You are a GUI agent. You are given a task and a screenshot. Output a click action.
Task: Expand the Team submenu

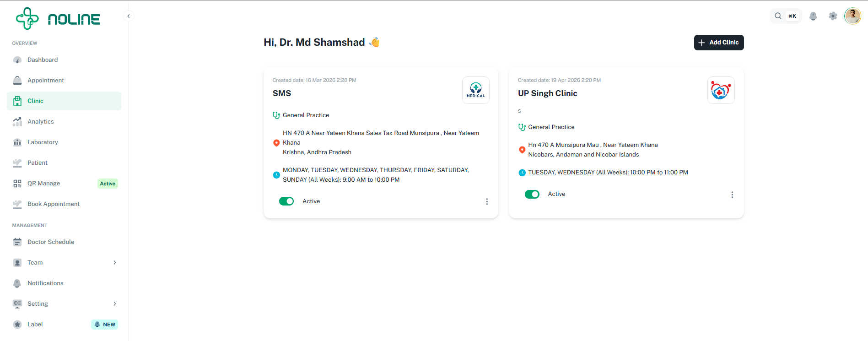[x=114, y=263]
